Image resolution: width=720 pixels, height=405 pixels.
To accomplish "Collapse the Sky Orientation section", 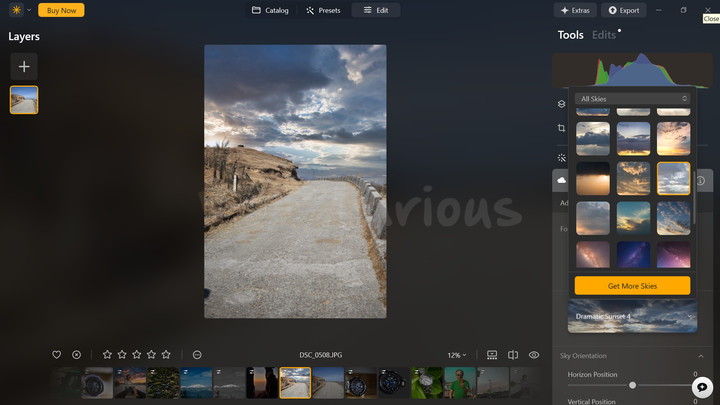I will [x=701, y=356].
